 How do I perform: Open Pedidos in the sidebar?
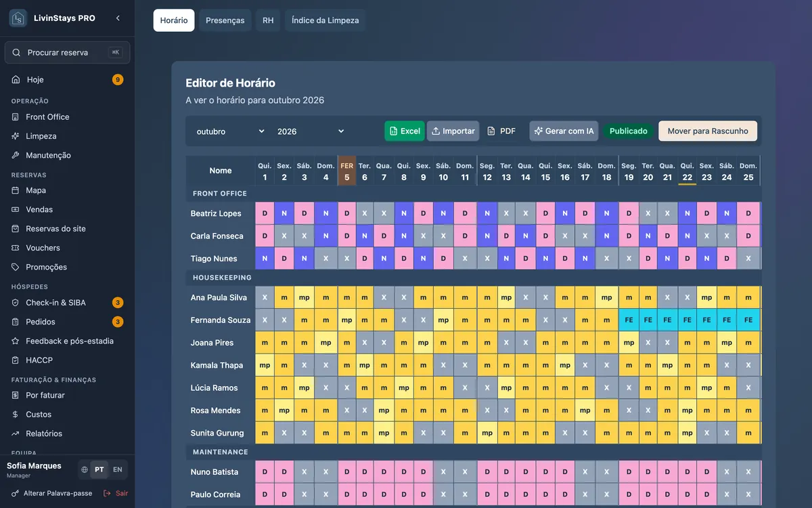(x=67, y=322)
